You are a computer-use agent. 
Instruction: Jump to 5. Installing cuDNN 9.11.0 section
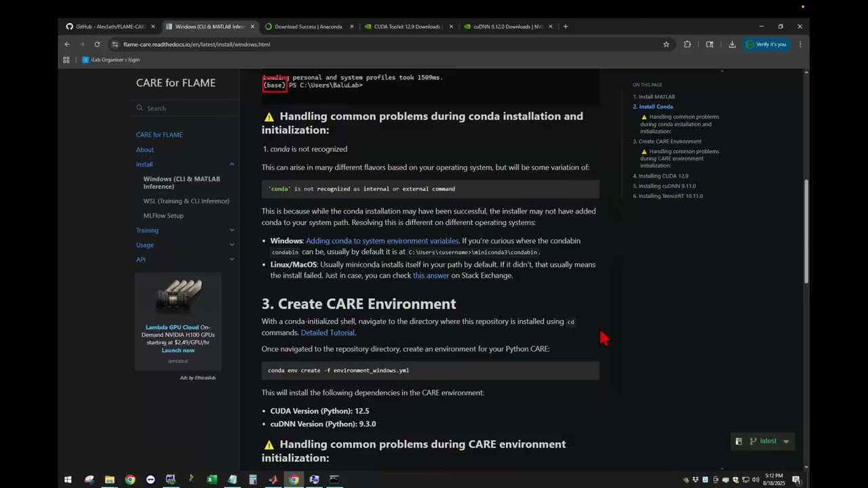(x=665, y=186)
